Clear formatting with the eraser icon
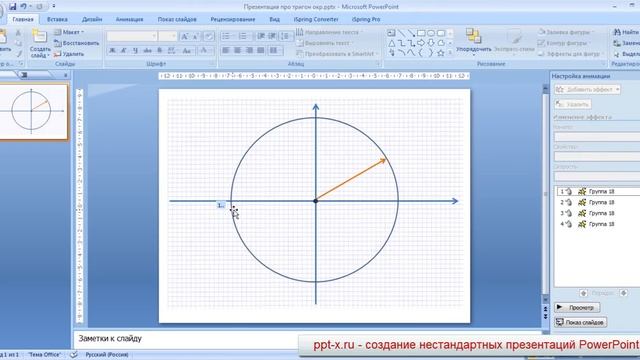 [209, 36]
